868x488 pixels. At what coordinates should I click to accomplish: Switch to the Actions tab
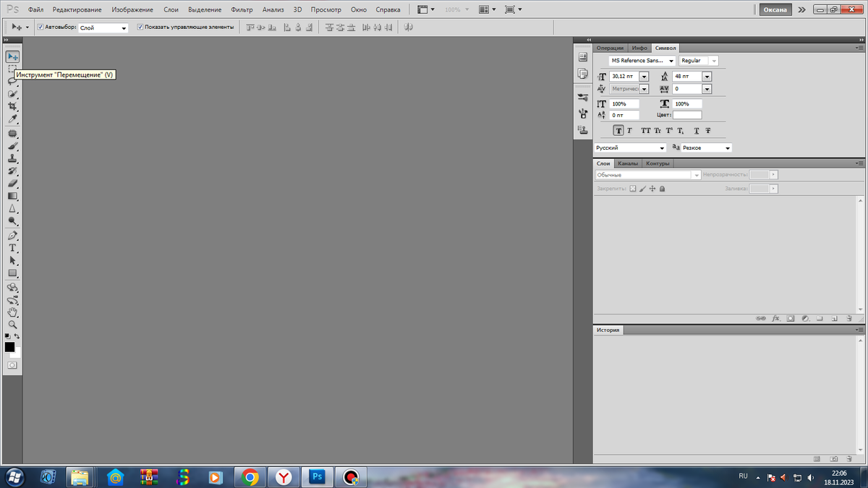point(610,48)
